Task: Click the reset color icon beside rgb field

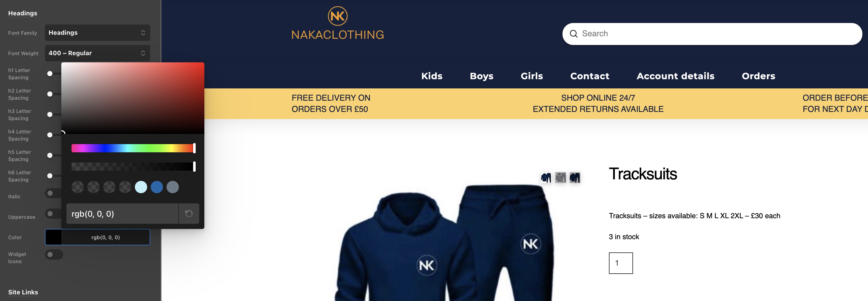Action: point(189,213)
